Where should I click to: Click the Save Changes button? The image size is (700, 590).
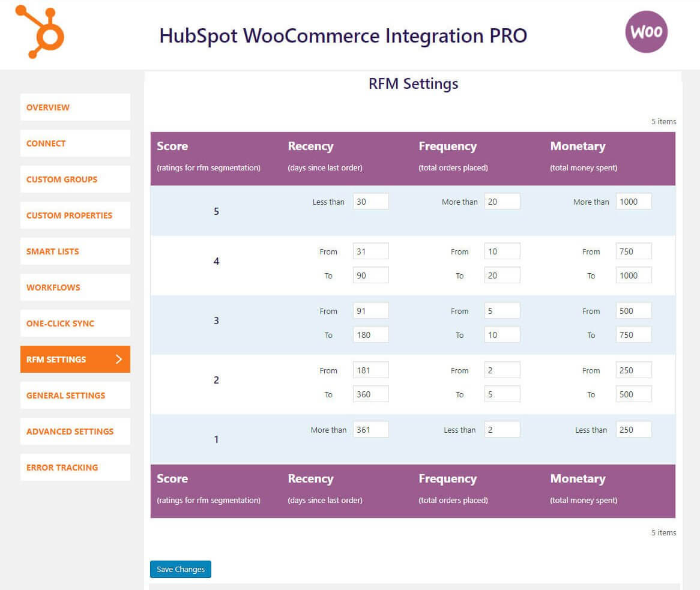click(180, 569)
